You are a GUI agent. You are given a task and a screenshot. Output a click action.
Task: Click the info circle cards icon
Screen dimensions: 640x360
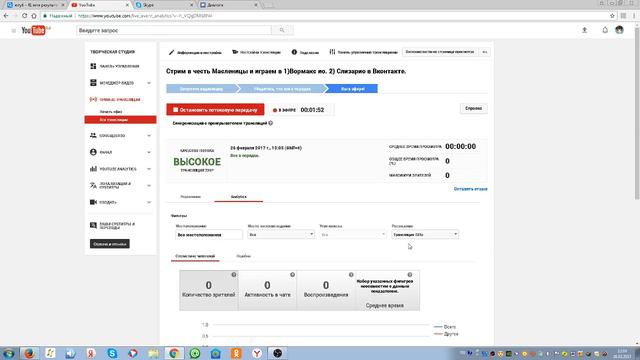[294, 52]
